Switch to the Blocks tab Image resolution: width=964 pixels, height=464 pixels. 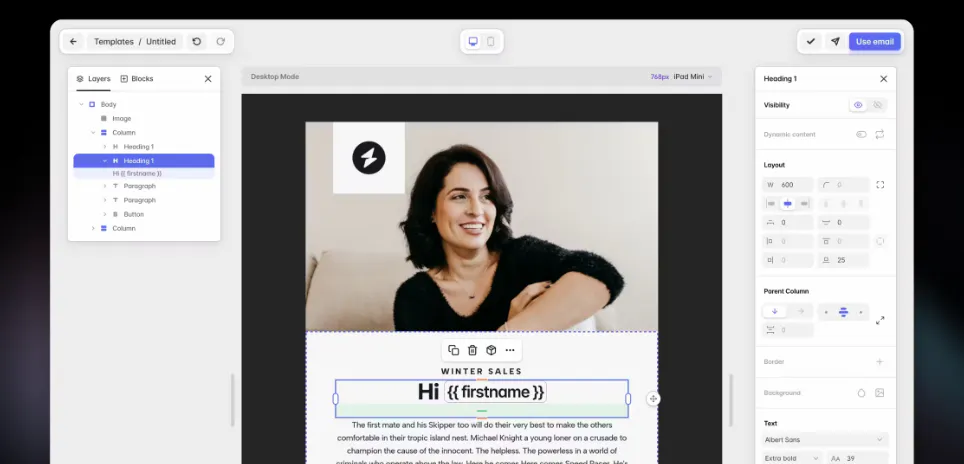[136, 79]
